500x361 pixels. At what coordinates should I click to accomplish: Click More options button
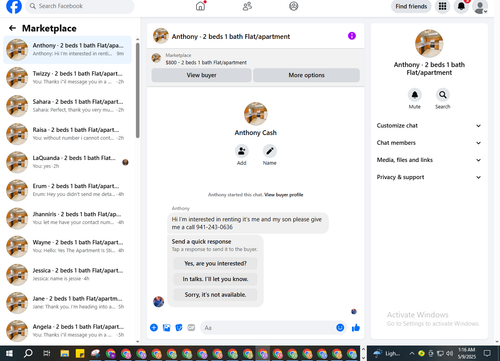306,75
